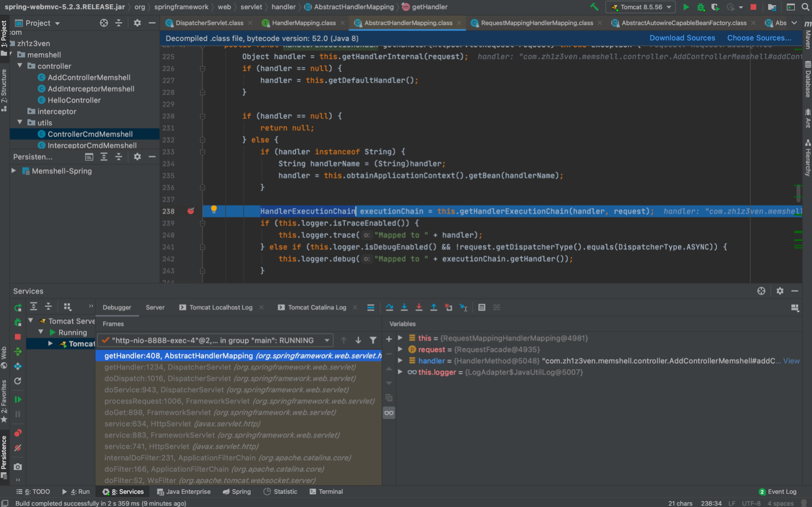Image resolution: width=812 pixels, height=507 pixels.
Task: Collapse the controller folder
Action: [x=20, y=66]
